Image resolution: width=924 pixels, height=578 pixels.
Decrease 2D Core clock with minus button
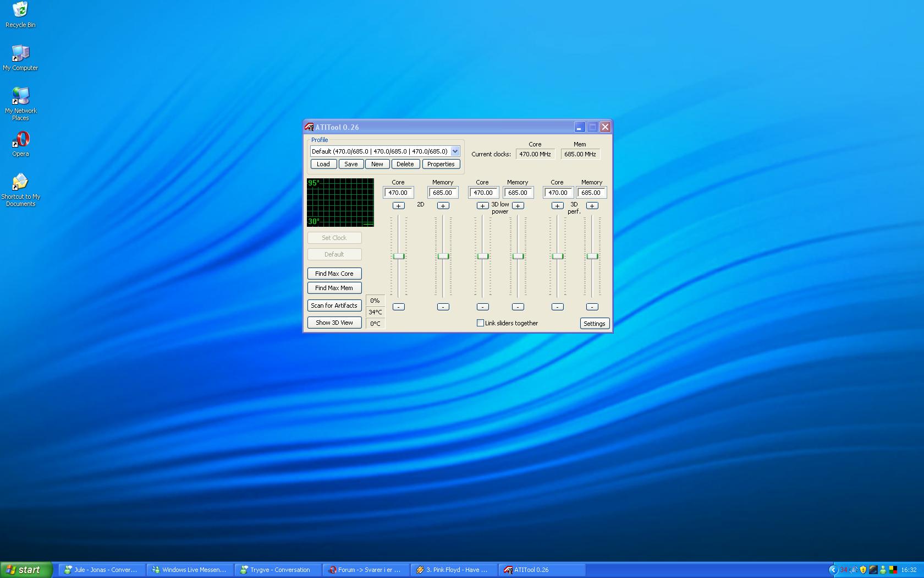click(x=399, y=307)
